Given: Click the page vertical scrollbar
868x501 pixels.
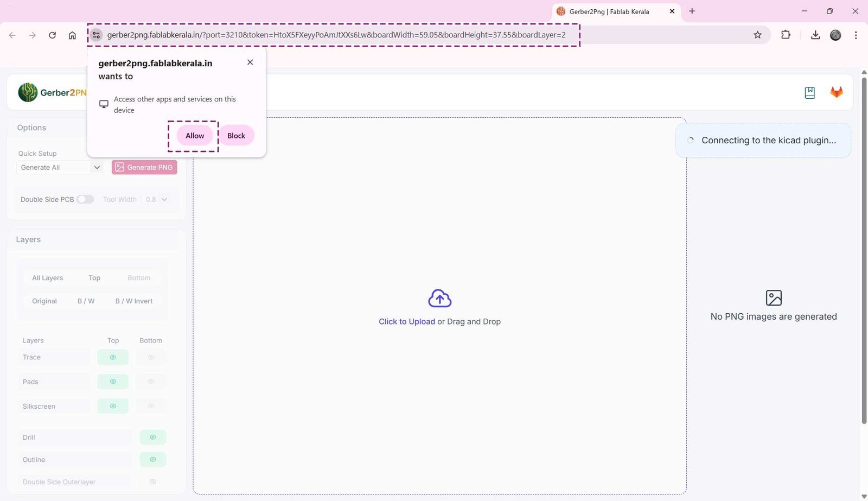Looking at the screenshot, I should [x=864, y=250].
